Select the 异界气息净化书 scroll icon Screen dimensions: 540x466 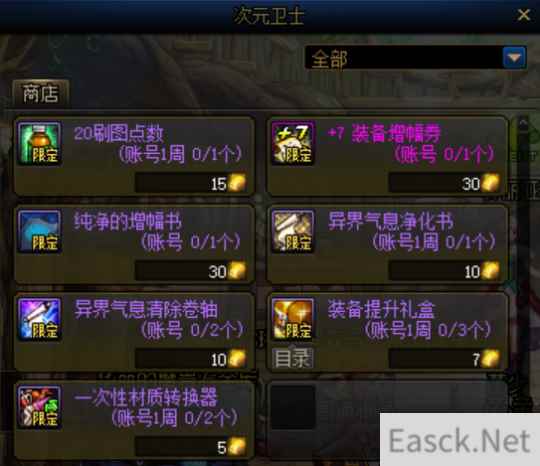(x=293, y=231)
